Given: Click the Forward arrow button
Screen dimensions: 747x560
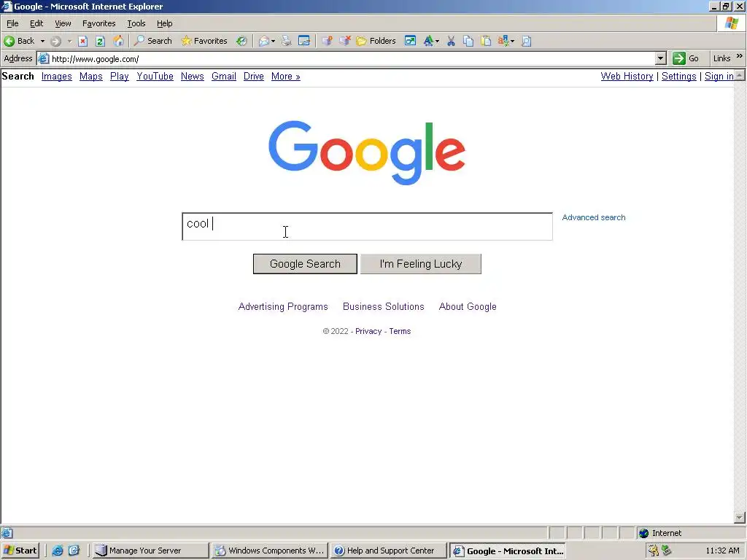Looking at the screenshot, I should (x=55, y=41).
